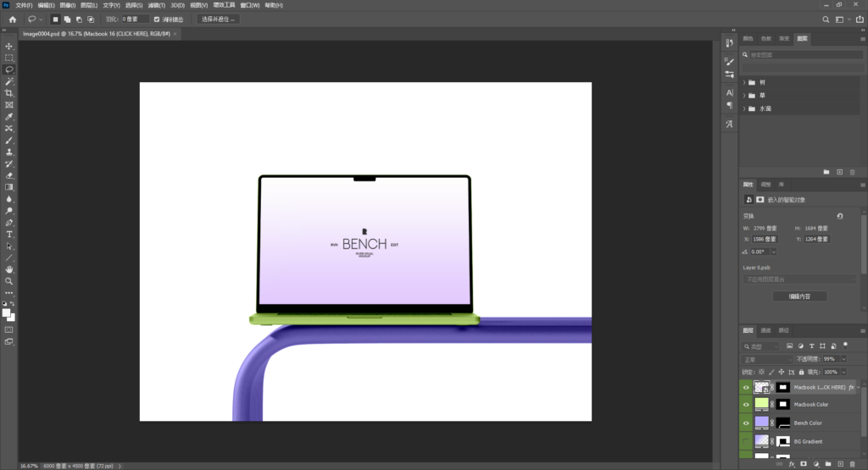Viewport: 868px width, 470px height.
Task: Expand Lasso tool preset picker arrow
Action: click(41, 19)
